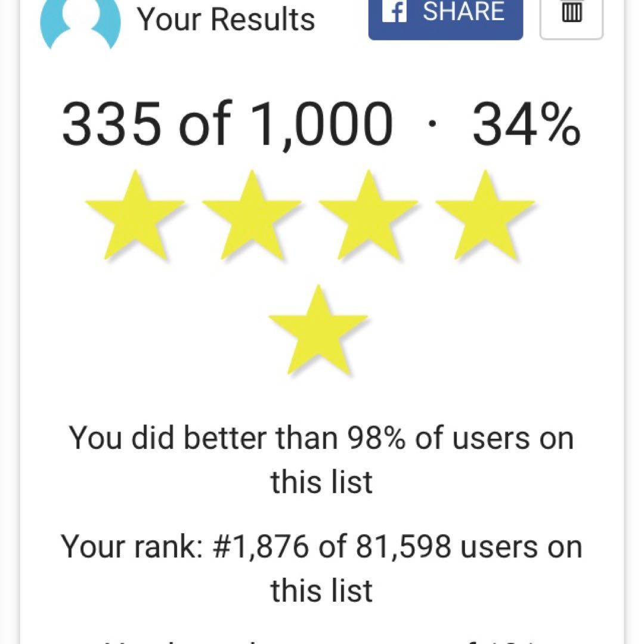Click the '34%' percentage text

point(526,125)
